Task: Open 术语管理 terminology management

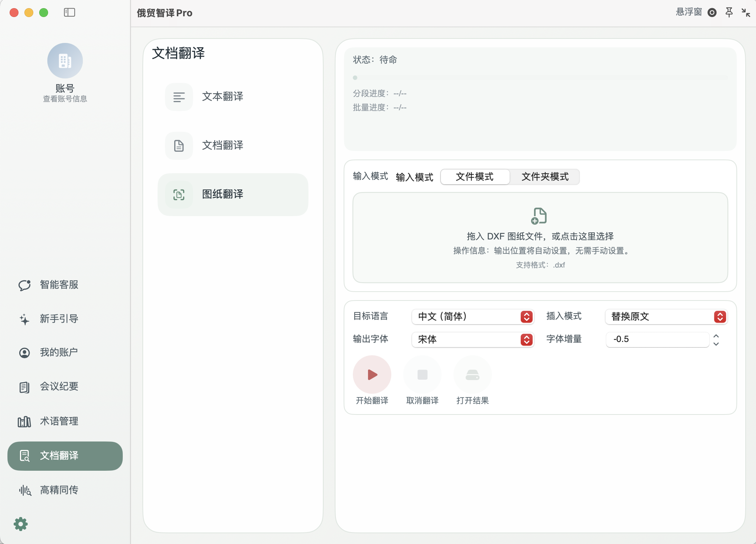Action: pyautogui.click(x=58, y=421)
